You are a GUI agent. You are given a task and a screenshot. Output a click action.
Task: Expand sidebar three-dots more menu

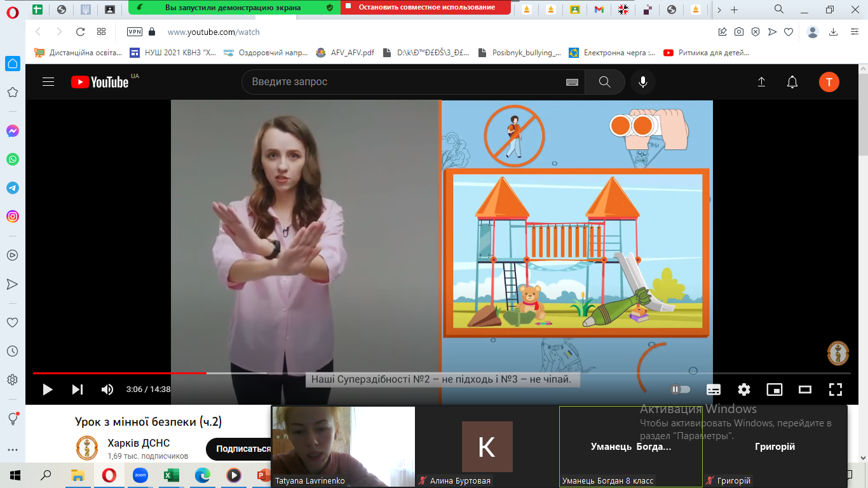[x=12, y=449]
